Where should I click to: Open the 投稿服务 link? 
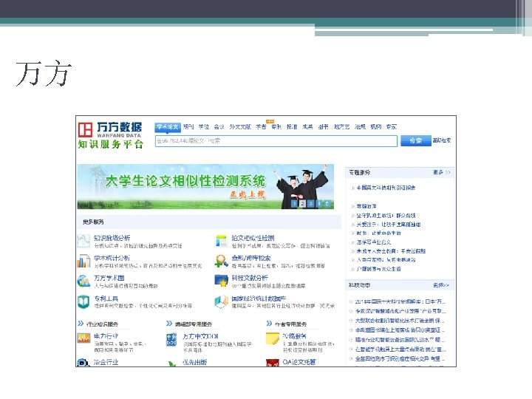(295, 336)
